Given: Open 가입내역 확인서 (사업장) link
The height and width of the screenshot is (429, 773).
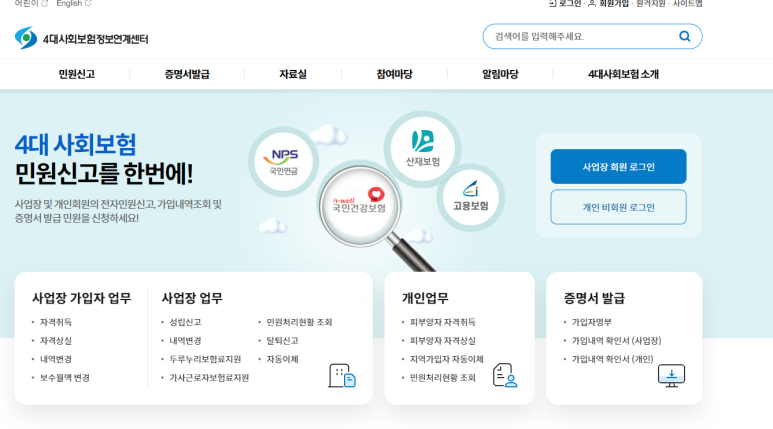Looking at the screenshot, I should tap(616, 341).
